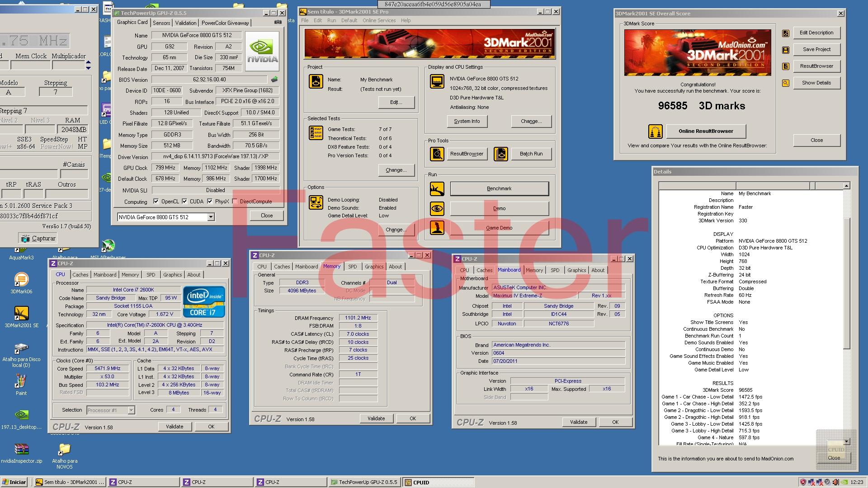Click the Save Project floppy icon
Image resolution: width=868 pixels, height=488 pixels.
click(x=786, y=50)
